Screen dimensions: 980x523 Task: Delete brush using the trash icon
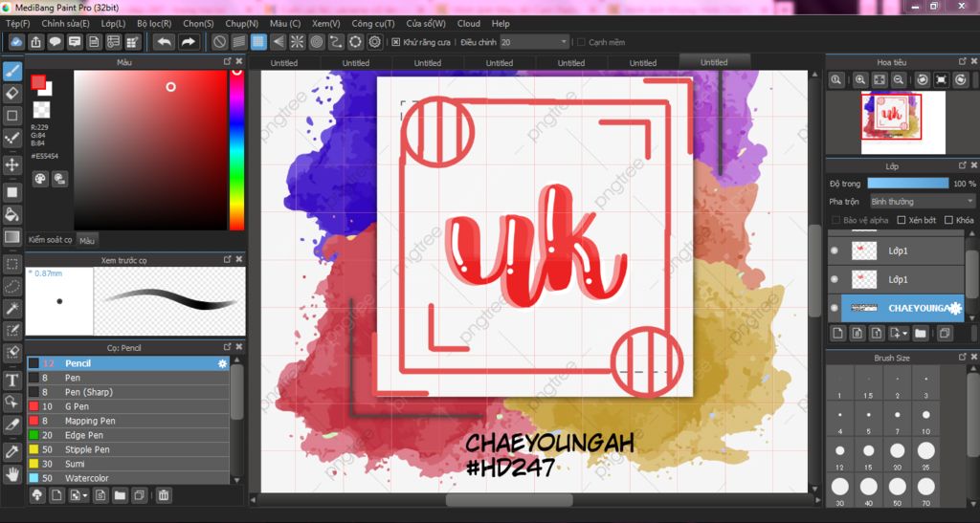[x=163, y=495]
